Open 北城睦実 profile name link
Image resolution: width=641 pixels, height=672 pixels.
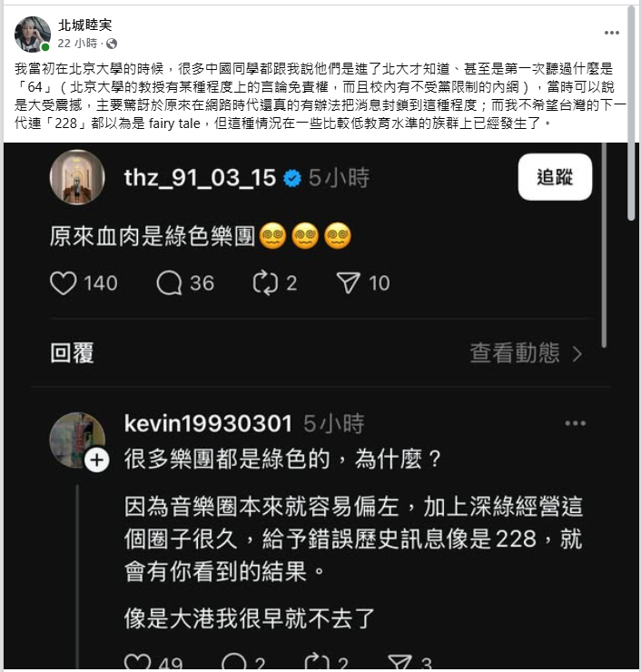[84, 25]
